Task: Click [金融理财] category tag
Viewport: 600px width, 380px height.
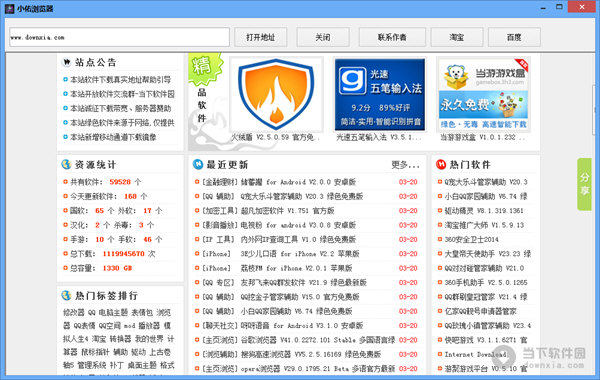Action: pos(220,182)
